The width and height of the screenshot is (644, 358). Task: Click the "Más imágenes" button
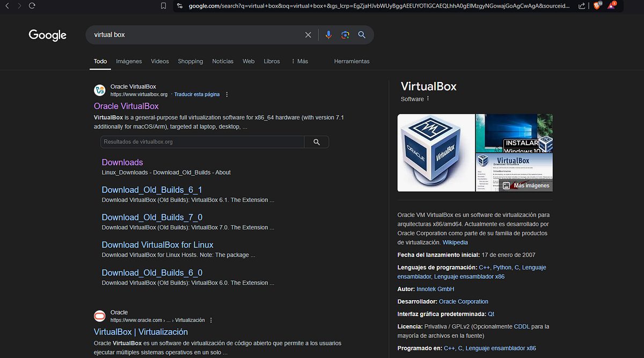click(x=525, y=185)
